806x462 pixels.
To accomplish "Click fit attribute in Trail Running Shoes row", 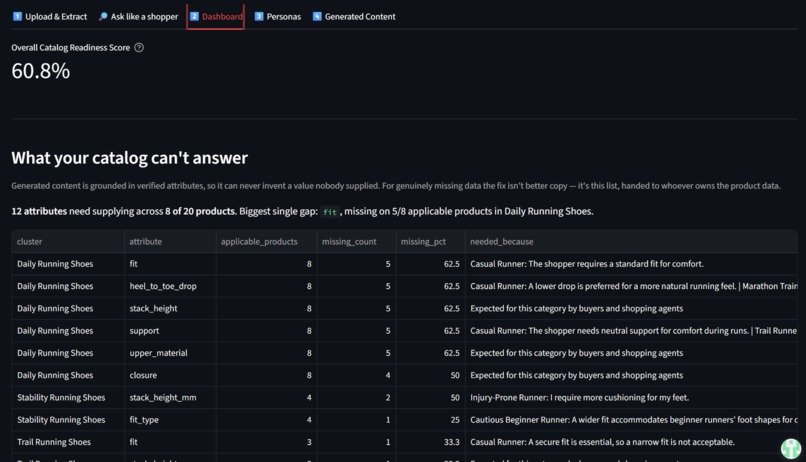I will coord(170,442).
